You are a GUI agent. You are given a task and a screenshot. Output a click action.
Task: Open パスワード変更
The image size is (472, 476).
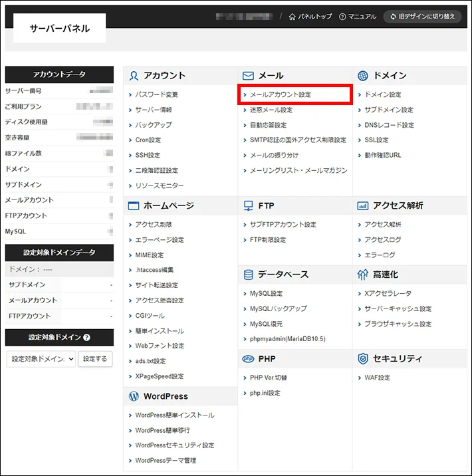(x=156, y=94)
